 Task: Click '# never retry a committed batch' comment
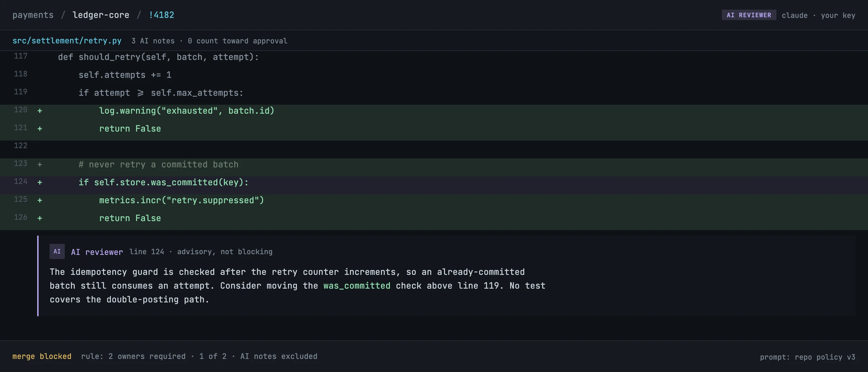(158, 165)
